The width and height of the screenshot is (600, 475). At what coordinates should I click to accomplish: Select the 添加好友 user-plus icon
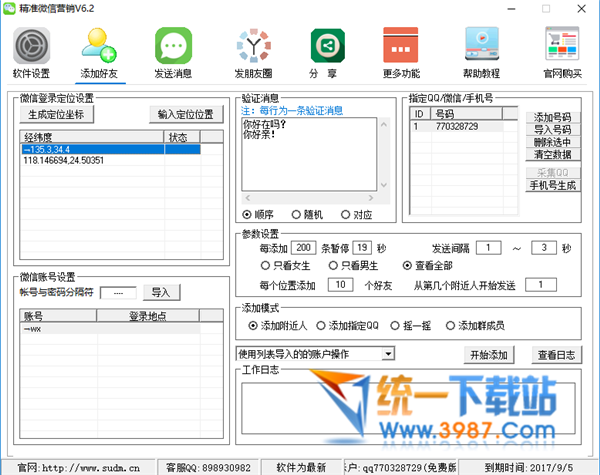point(99,46)
